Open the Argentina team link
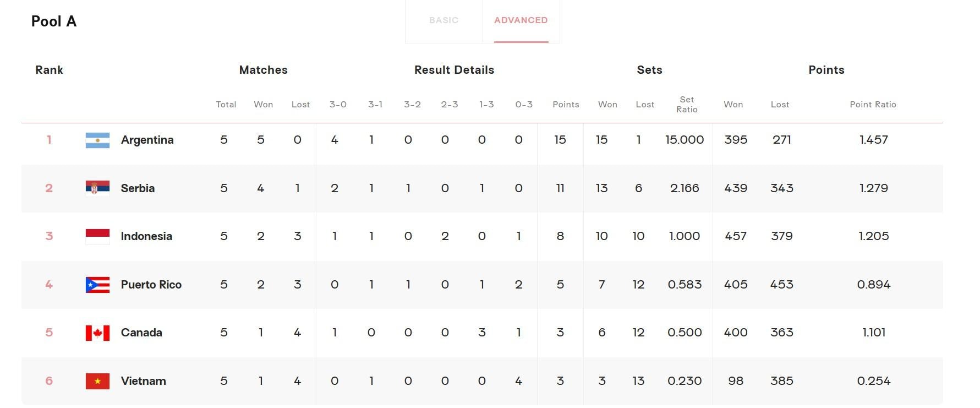980x408 pixels. click(x=147, y=140)
